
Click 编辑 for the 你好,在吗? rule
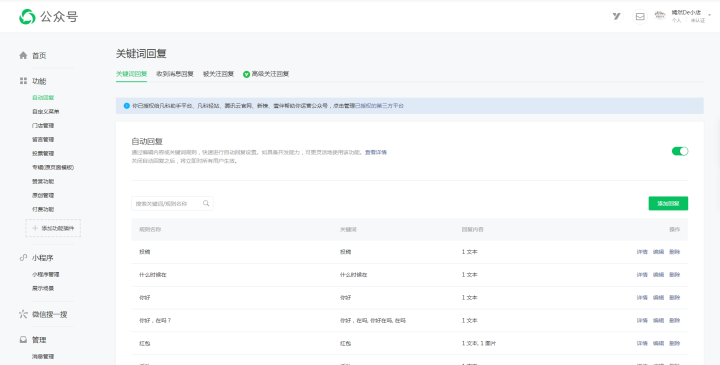tap(658, 320)
